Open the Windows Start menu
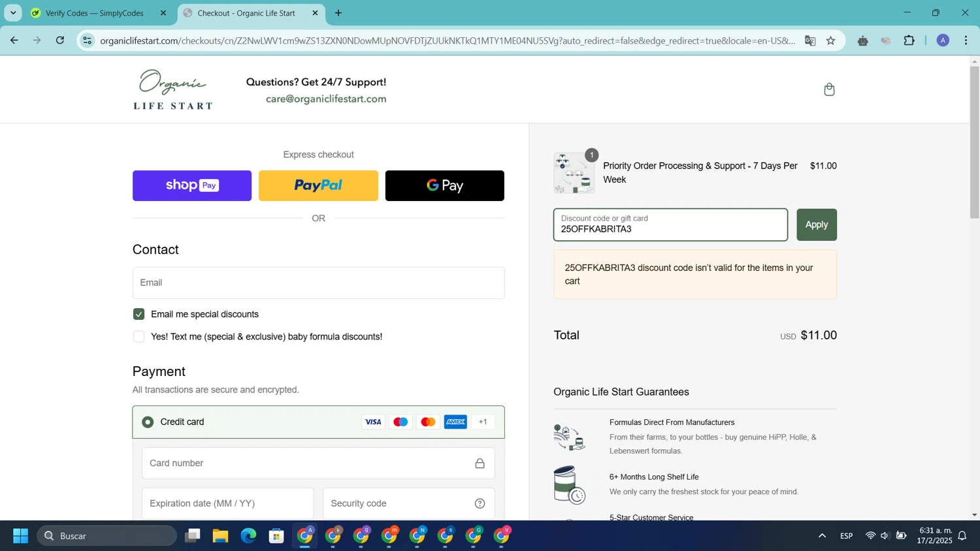Screen dimensions: 980x551 click(x=20, y=536)
